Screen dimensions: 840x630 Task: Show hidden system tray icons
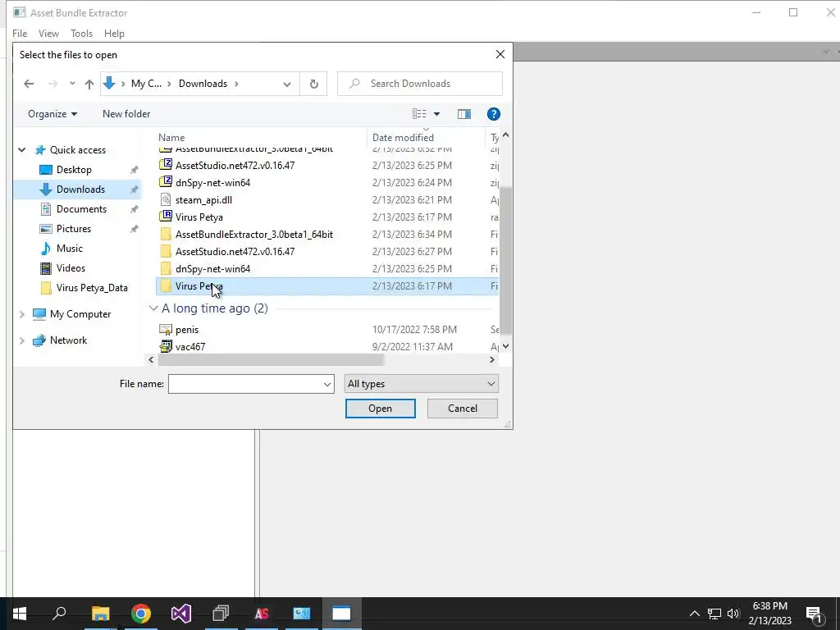(694, 614)
